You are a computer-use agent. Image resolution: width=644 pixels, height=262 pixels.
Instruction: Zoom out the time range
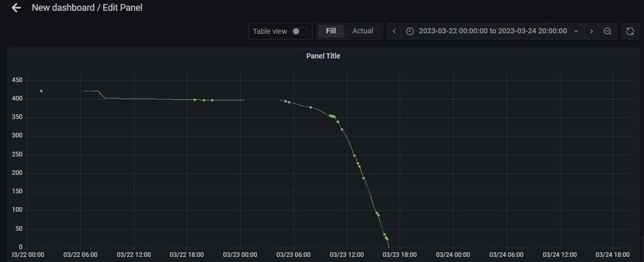608,31
